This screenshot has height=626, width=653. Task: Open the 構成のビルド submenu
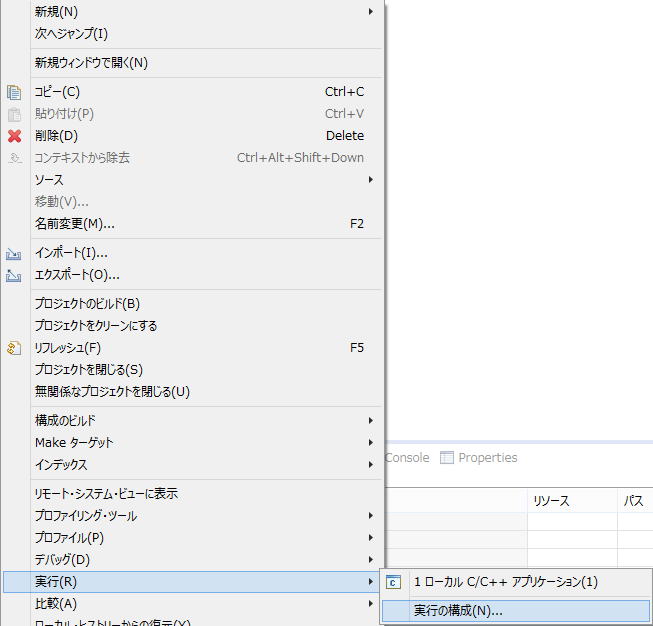pos(207,421)
